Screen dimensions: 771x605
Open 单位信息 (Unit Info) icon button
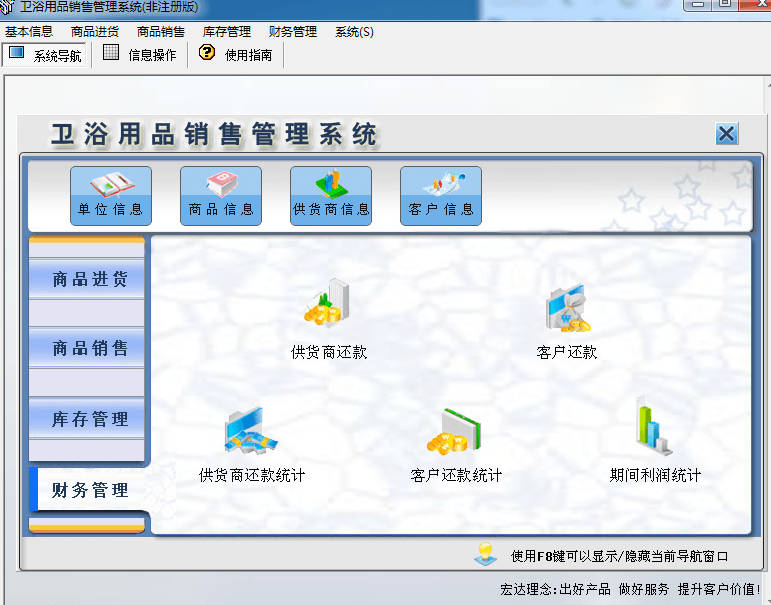click(x=111, y=195)
